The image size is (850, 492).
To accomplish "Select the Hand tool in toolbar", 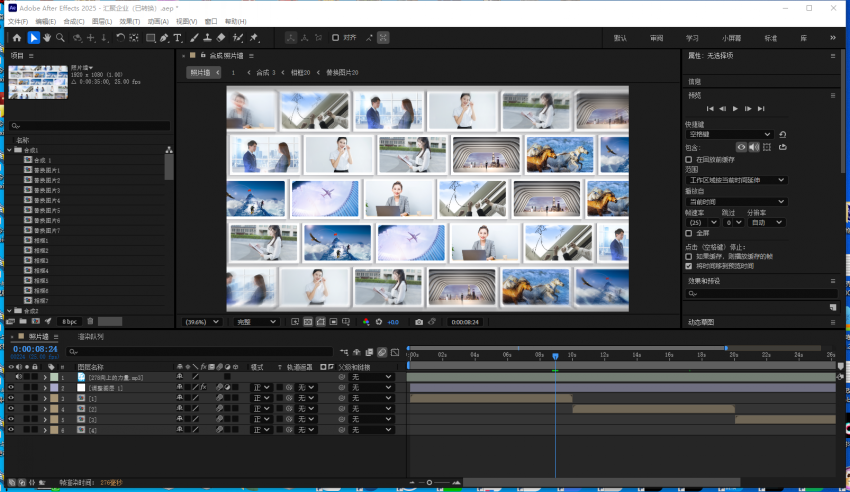I will click(47, 38).
